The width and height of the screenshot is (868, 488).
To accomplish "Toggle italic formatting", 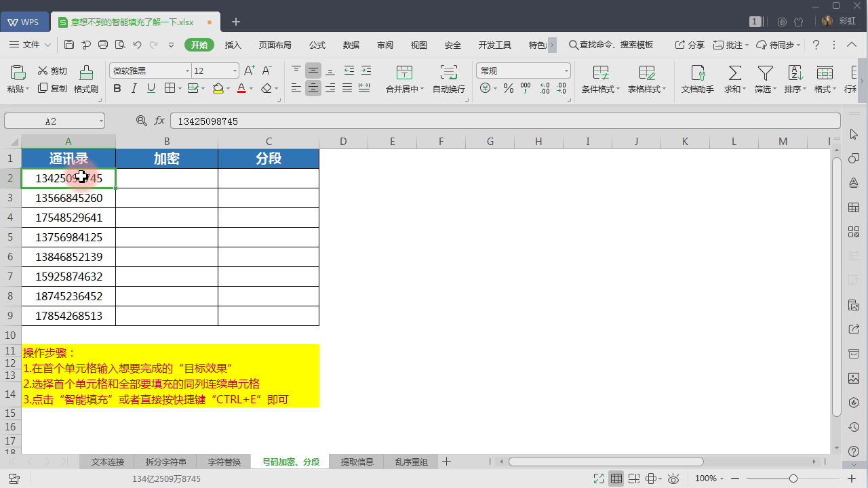I will click(x=134, y=88).
